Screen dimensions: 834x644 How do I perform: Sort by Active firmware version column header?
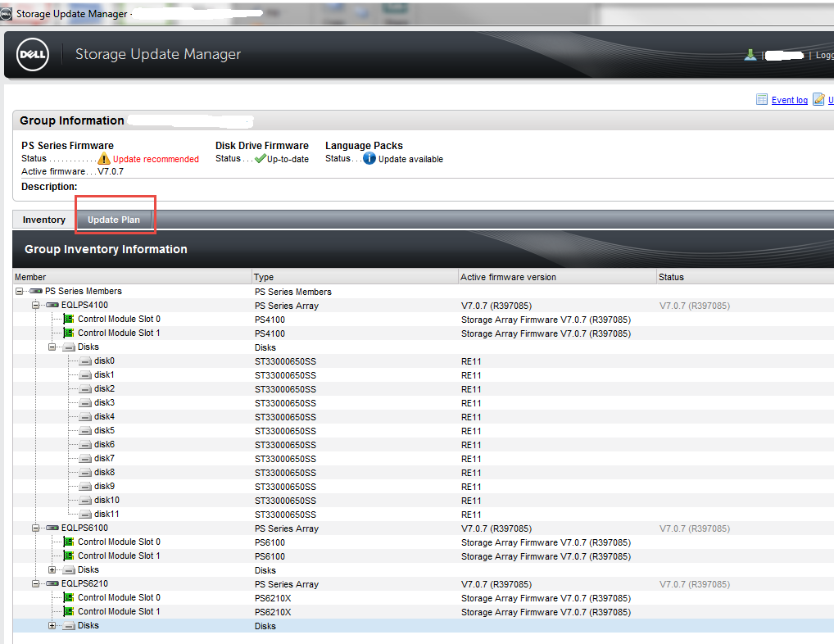click(x=557, y=277)
